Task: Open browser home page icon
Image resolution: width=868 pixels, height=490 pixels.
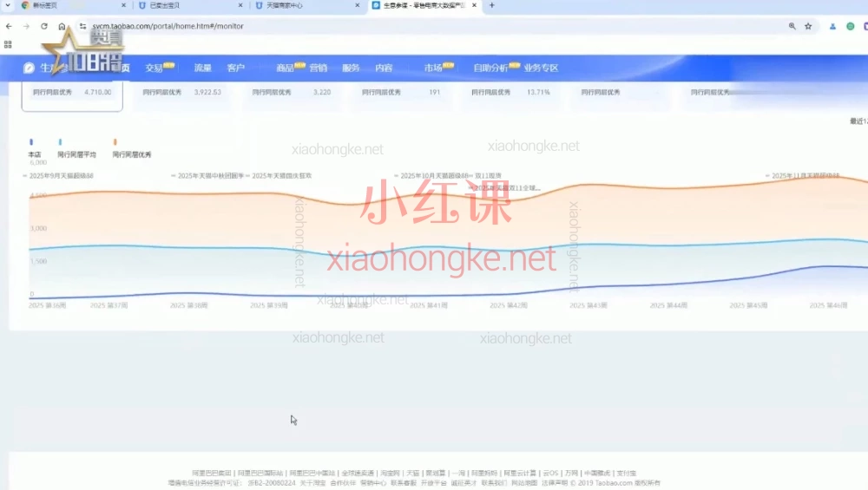Action: pyautogui.click(x=62, y=26)
